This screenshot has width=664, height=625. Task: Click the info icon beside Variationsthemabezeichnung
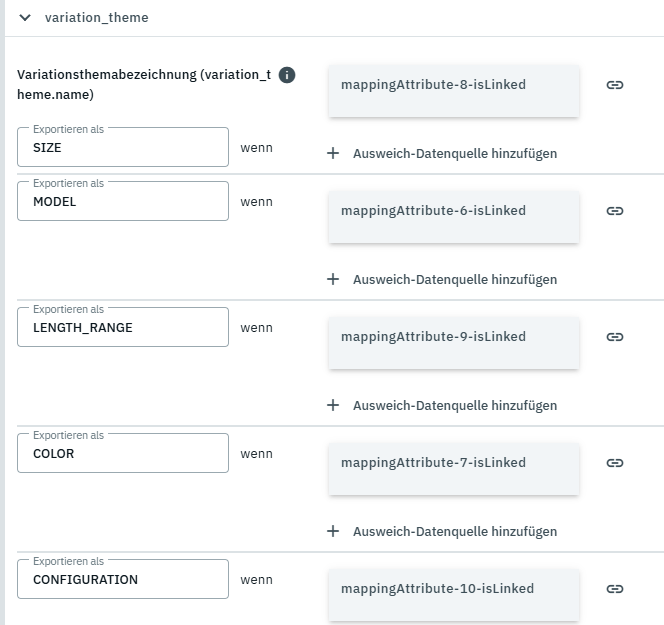click(287, 75)
